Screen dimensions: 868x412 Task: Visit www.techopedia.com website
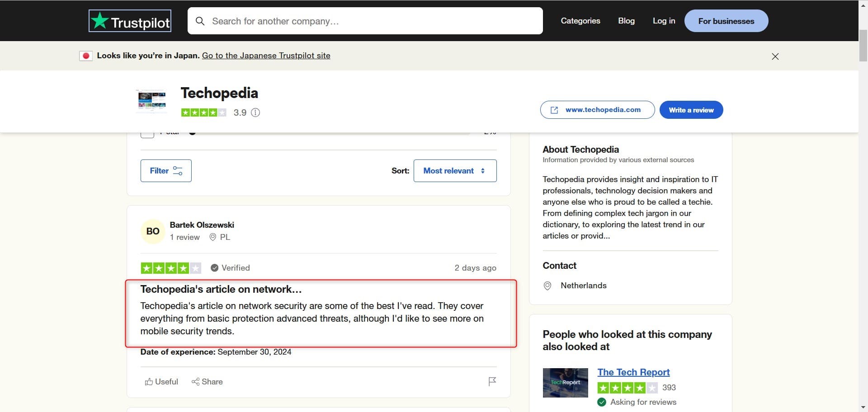coord(597,110)
